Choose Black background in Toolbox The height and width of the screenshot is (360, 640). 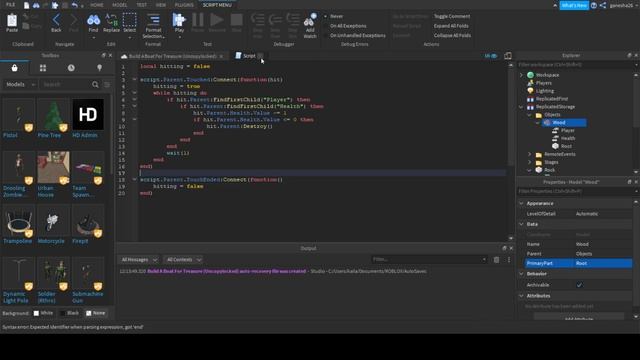69,313
